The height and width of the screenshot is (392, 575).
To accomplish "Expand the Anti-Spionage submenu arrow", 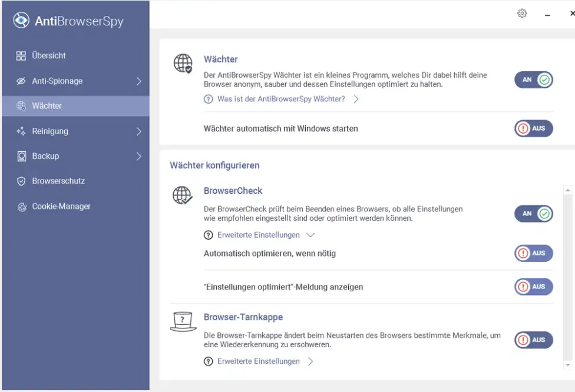I will pos(138,81).
